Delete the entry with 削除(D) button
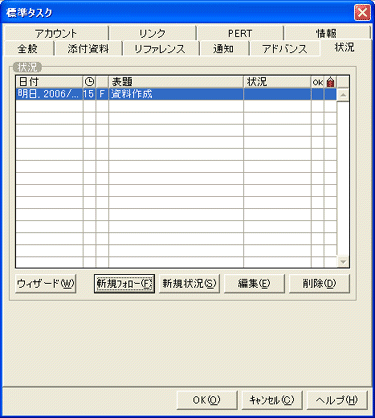The height and width of the screenshot is (418, 375). [x=319, y=284]
